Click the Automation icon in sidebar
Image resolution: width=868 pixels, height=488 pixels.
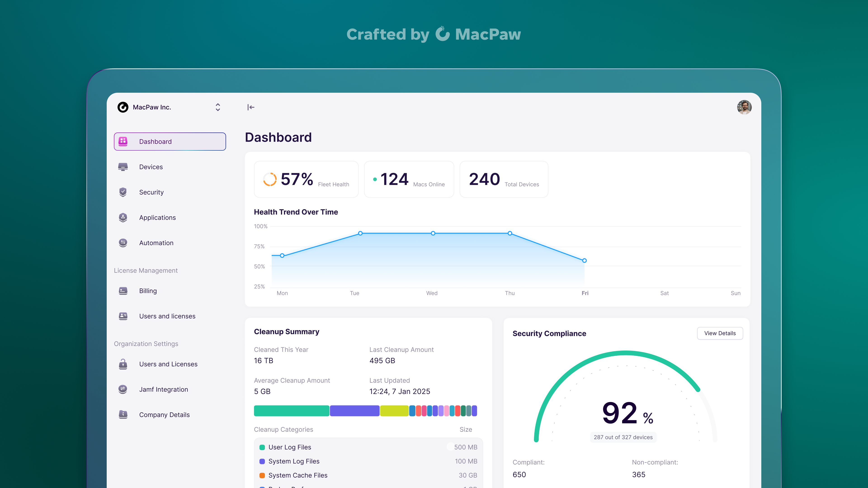point(123,243)
